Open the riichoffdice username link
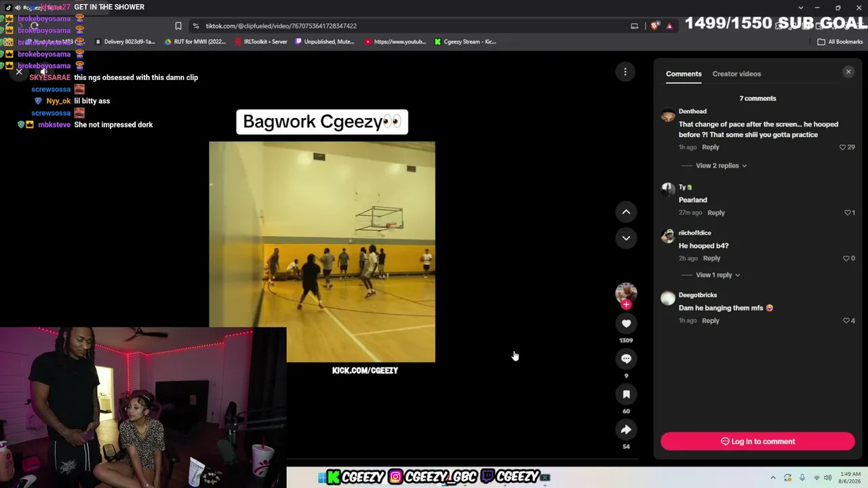This screenshot has height=488, width=868. tap(695, 233)
